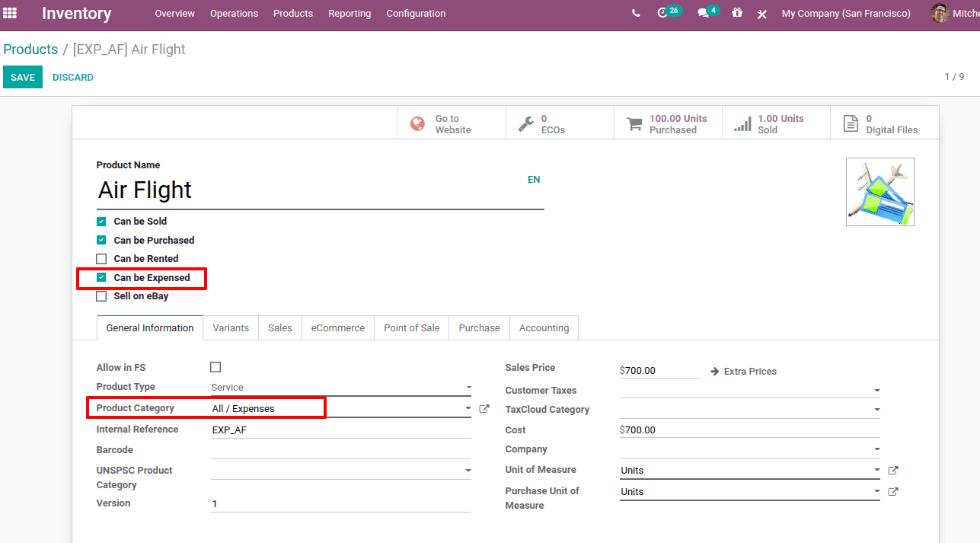
Task: Enable Can be Rented checkbox
Action: coord(101,259)
